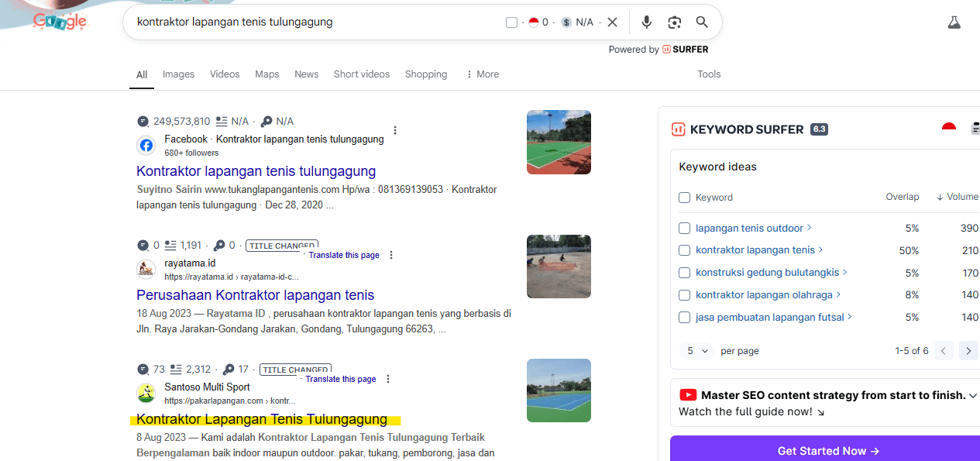Open three-dot menu for rayatama.id result
Screen dimensions: 980x461
[391, 255]
